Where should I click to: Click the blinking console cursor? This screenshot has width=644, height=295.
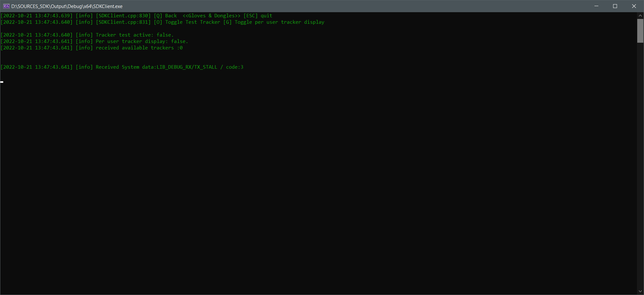(x=2, y=82)
